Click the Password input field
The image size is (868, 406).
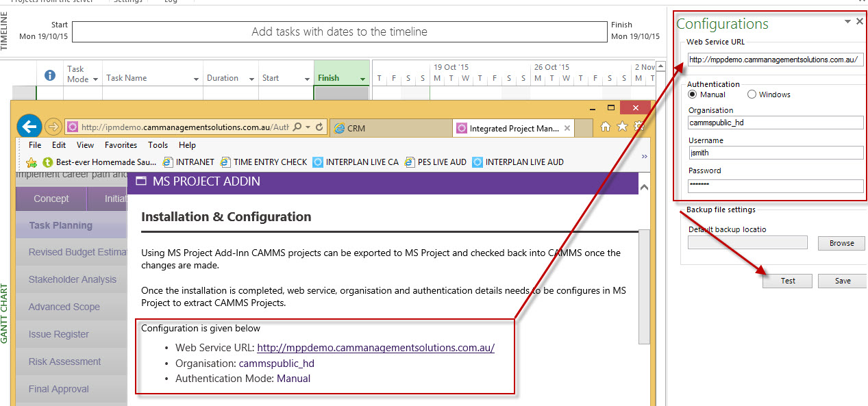pyautogui.click(x=775, y=185)
